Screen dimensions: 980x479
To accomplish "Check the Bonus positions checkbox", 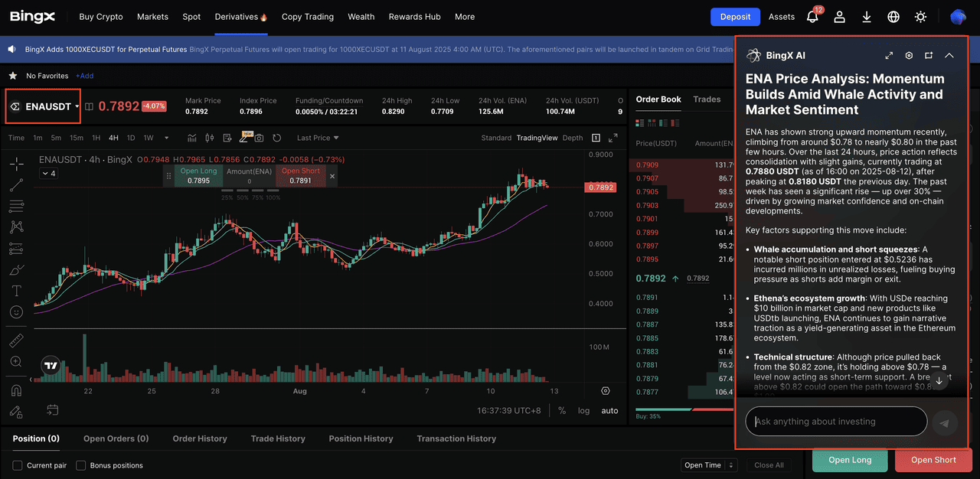I will tap(81, 465).
